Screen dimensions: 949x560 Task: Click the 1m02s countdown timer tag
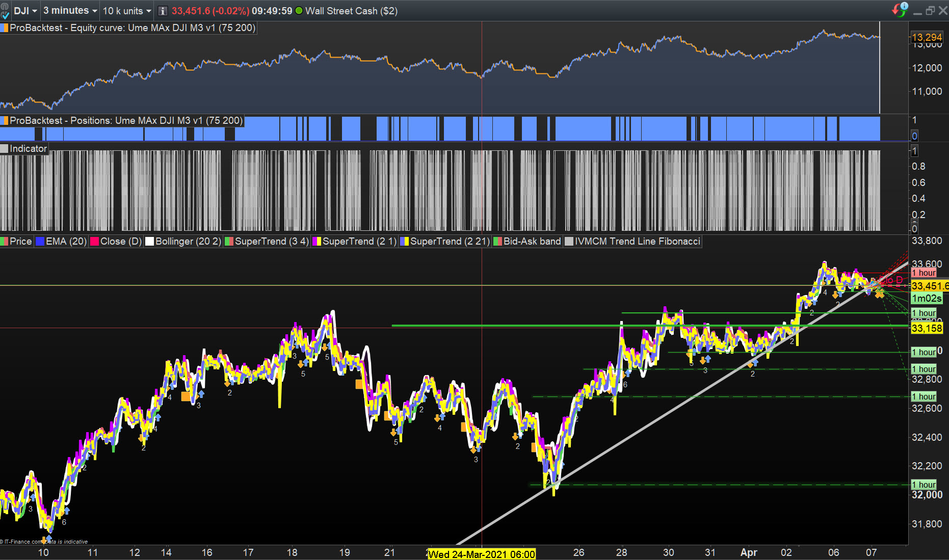tap(927, 299)
